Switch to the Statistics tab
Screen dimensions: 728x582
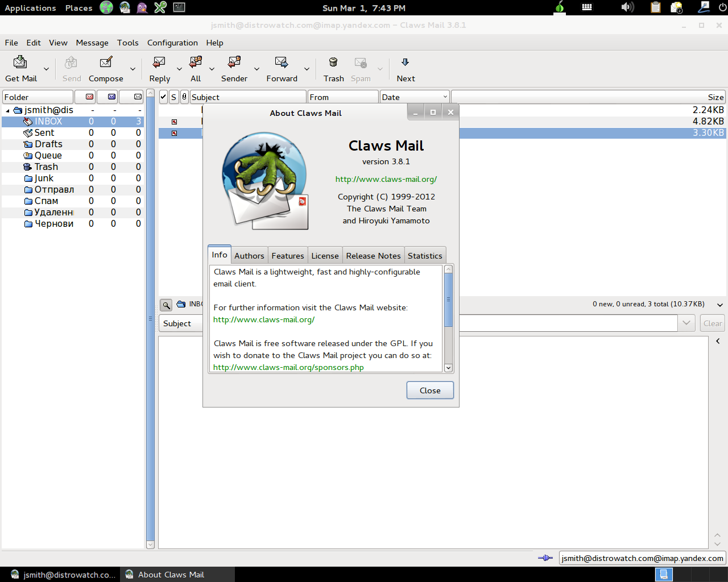point(425,256)
